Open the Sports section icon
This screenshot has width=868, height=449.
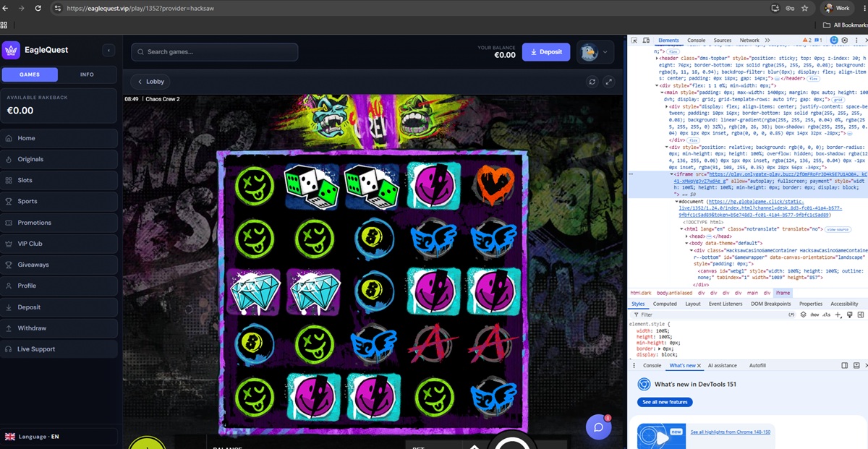coord(9,201)
